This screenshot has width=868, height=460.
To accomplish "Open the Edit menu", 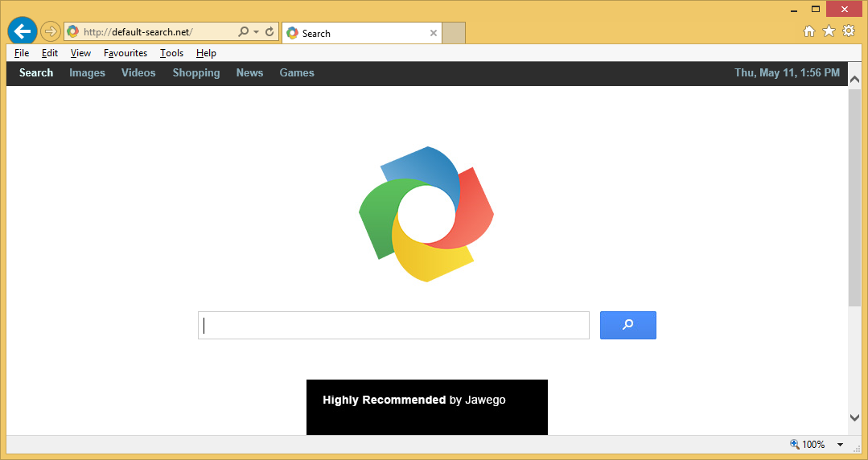I will pos(50,53).
